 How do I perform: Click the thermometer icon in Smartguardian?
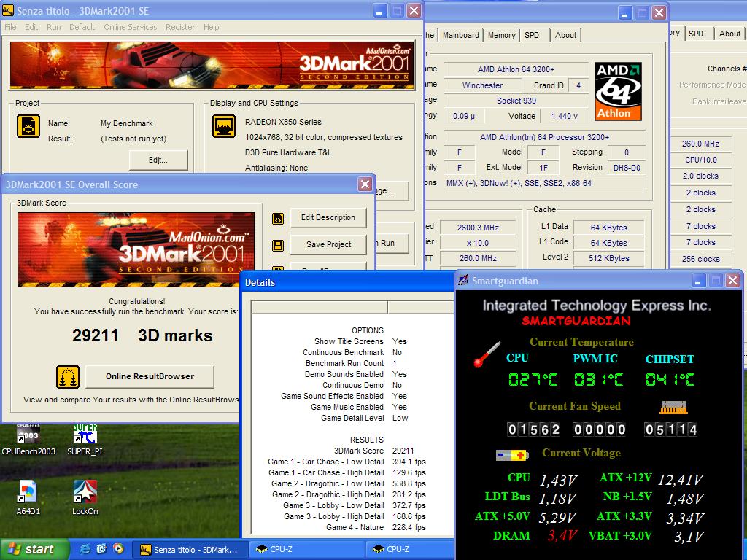pos(487,354)
